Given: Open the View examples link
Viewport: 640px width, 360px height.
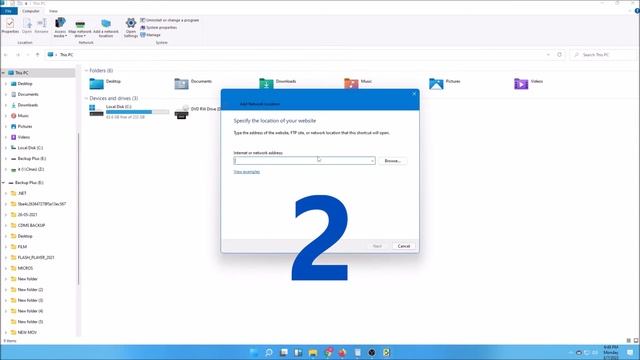Looking at the screenshot, I should tap(247, 172).
